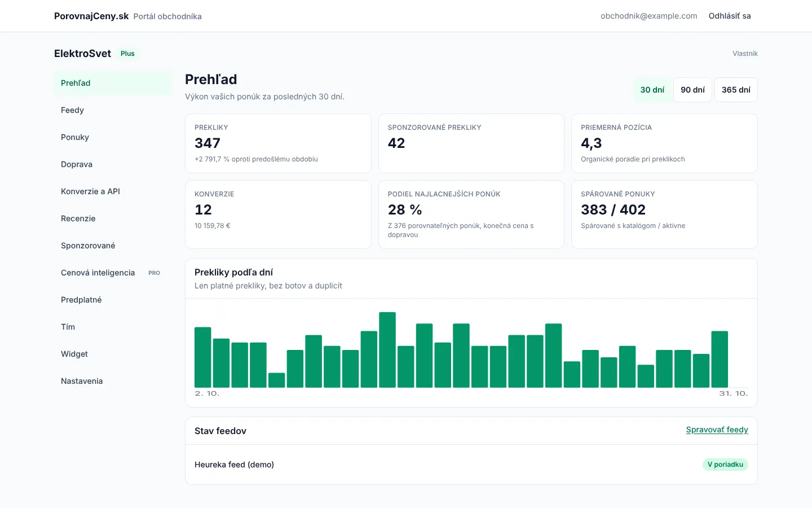Click the Konverzie value 12

[x=203, y=210]
